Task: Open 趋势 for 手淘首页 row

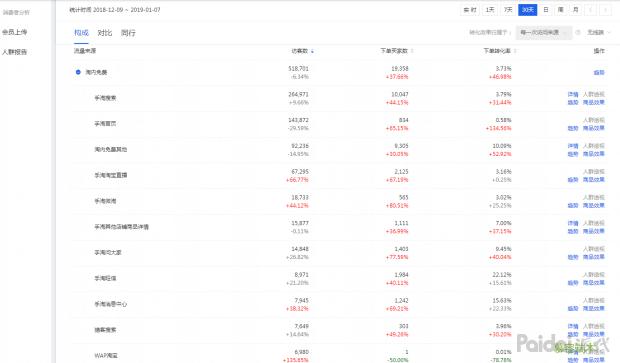Action: click(573, 128)
